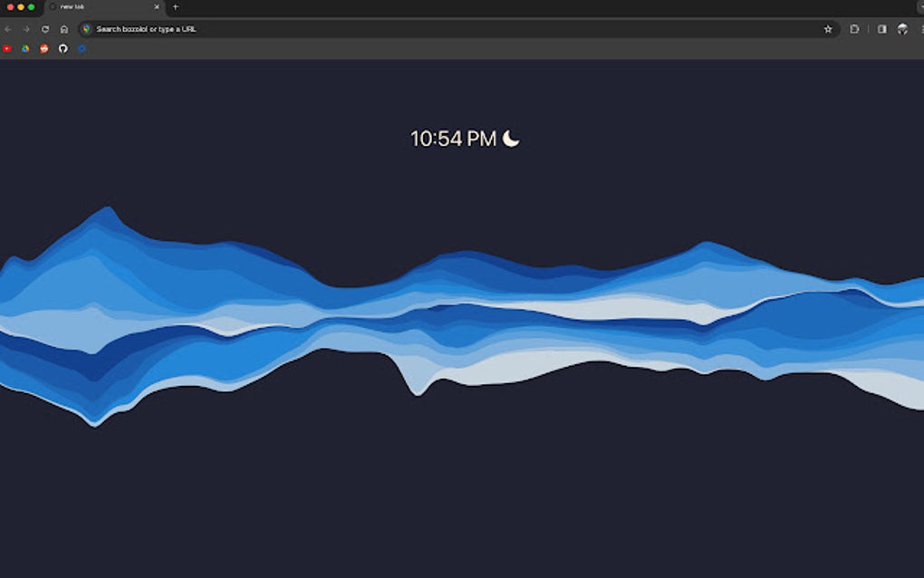Screen dimensions: 924x578
Task: Reload the current page
Action: 45,29
